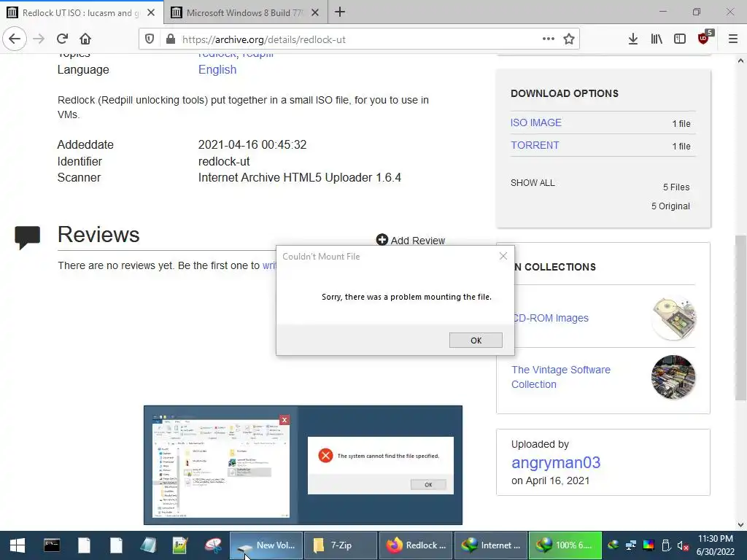Image resolution: width=747 pixels, height=560 pixels.
Task: Close the taskbar window preview thumbnail
Action: point(285,420)
